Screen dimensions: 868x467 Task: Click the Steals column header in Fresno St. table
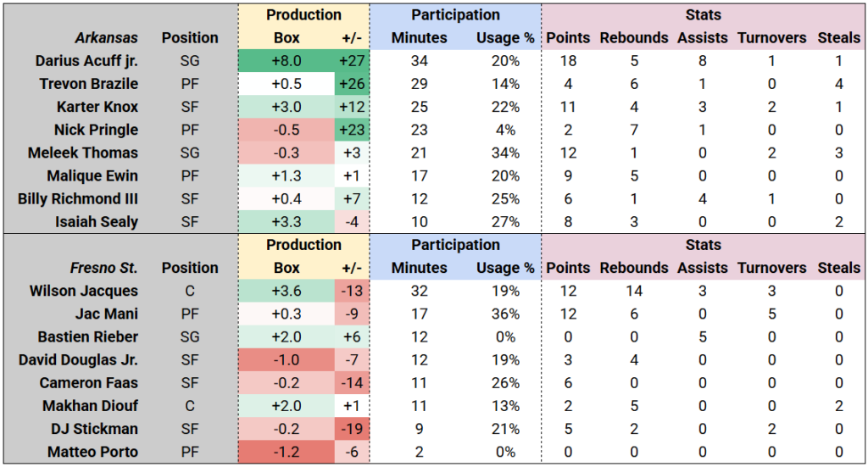coord(838,268)
